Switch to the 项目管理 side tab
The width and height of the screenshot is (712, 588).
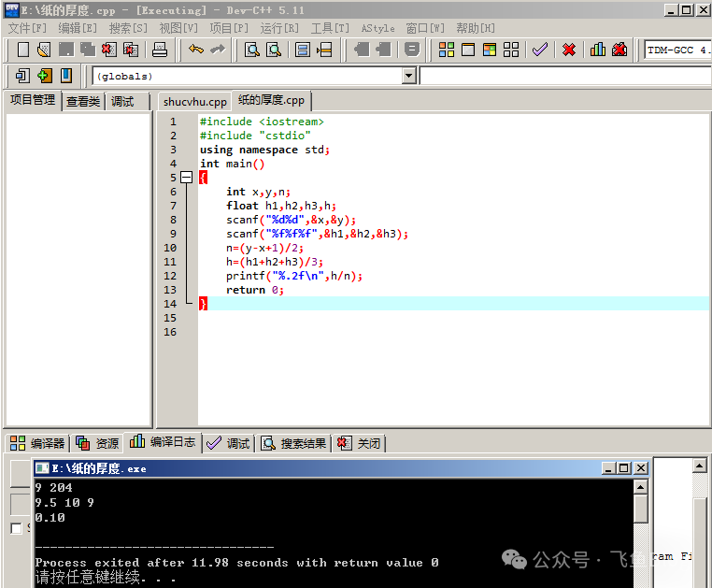click(33, 100)
